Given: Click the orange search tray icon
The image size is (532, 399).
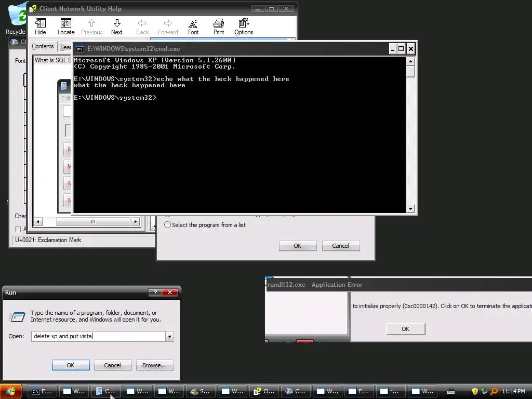Looking at the screenshot, I should click(x=494, y=391).
